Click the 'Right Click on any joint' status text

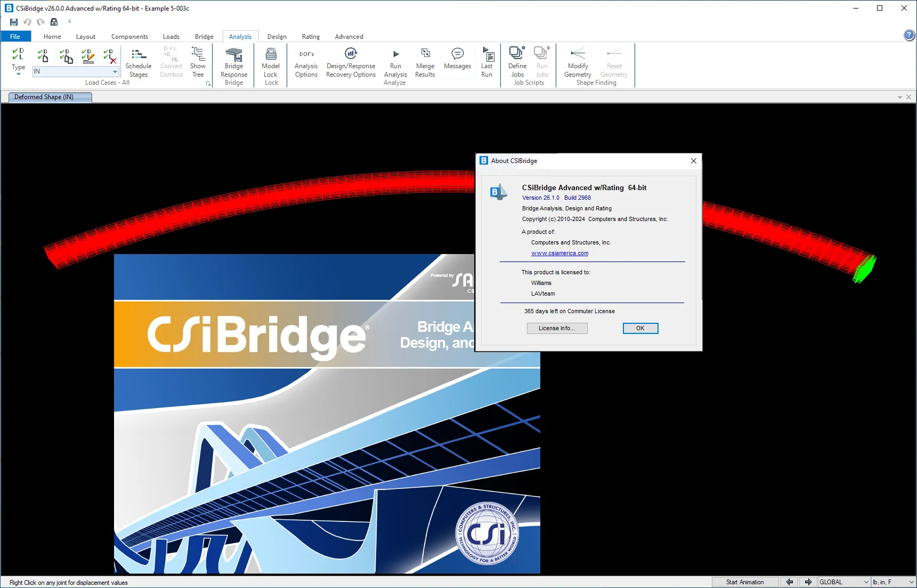(x=69, y=582)
